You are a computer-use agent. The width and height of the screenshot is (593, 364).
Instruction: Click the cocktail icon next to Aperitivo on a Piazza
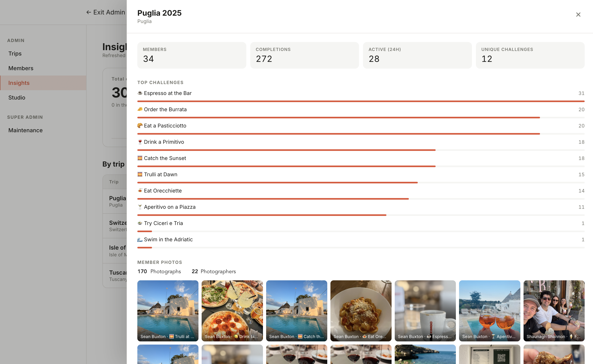tap(140, 207)
